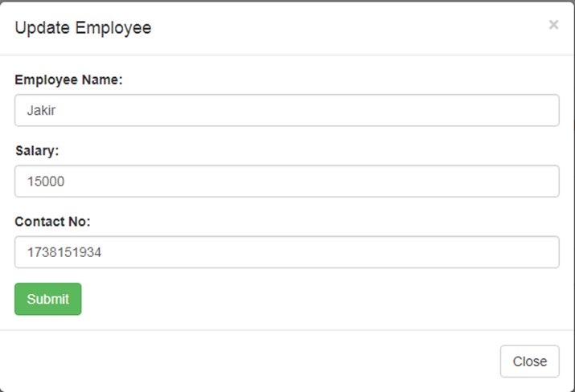Click the "Employee Name:" label
Screen dimensions: 575x392
pos(68,80)
